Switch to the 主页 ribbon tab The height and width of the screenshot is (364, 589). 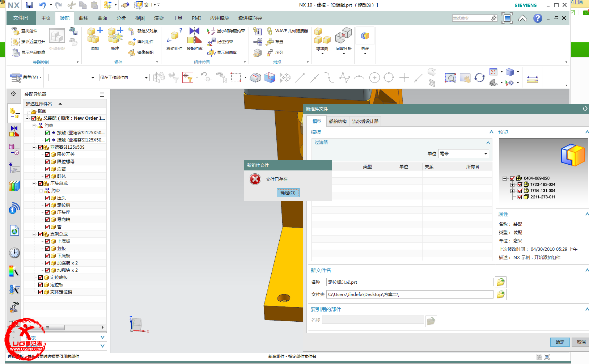pyautogui.click(x=46, y=18)
